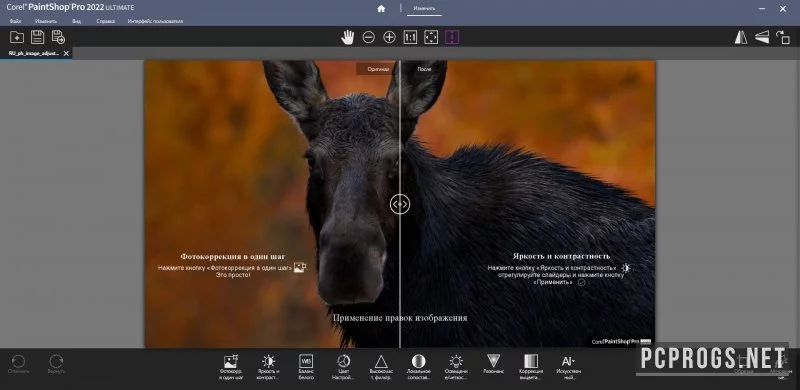
Task: Expand the AI Искусственный интеллект dropdown
Action: (568, 368)
